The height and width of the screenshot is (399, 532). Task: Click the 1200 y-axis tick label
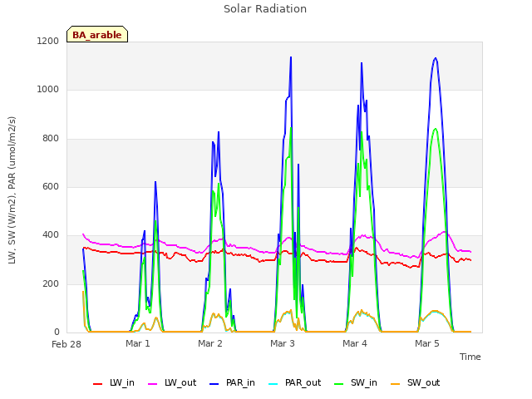tap(48, 41)
